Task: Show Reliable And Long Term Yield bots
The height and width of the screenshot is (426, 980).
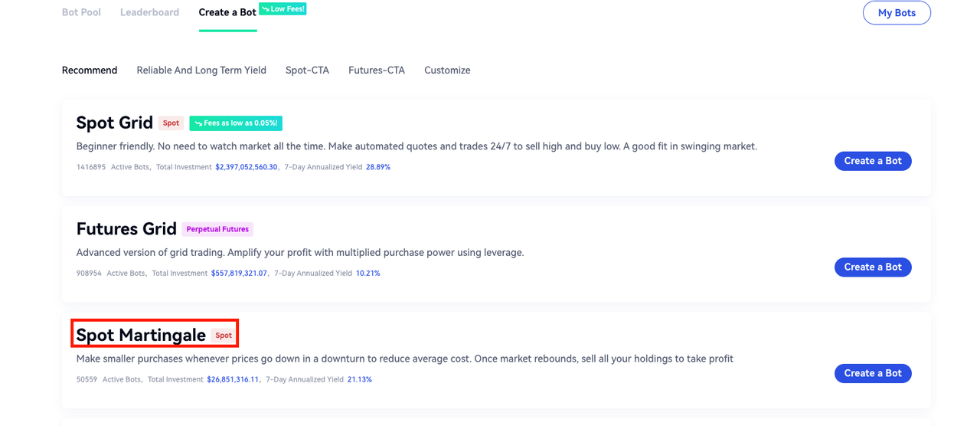Action: click(201, 70)
